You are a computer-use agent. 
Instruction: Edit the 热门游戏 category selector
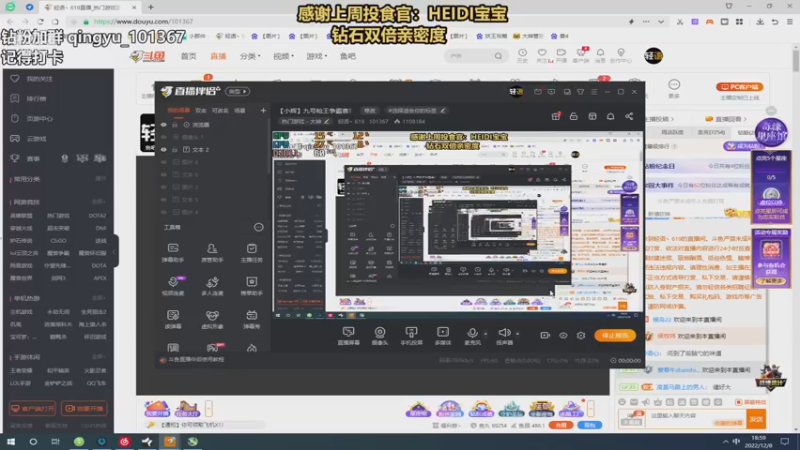click(x=305, y=121)
